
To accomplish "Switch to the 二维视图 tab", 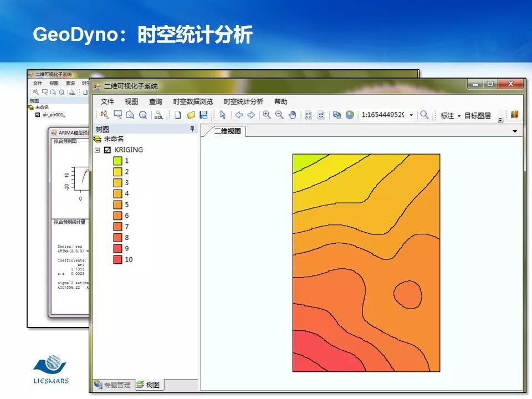I will [227, 131].
